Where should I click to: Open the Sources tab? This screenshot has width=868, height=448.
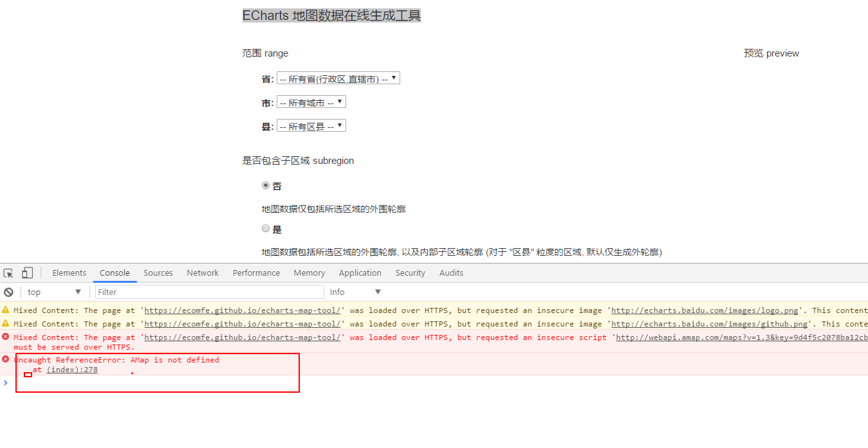point(158,273)
